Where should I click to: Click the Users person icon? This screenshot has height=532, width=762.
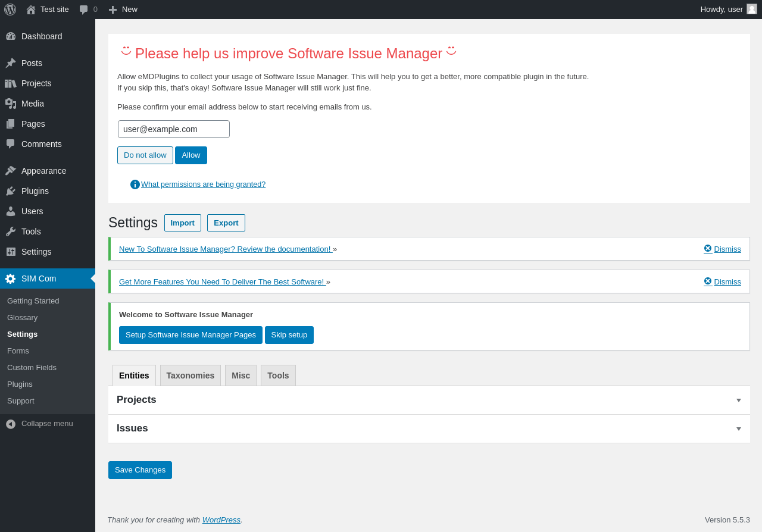point(11,211)
